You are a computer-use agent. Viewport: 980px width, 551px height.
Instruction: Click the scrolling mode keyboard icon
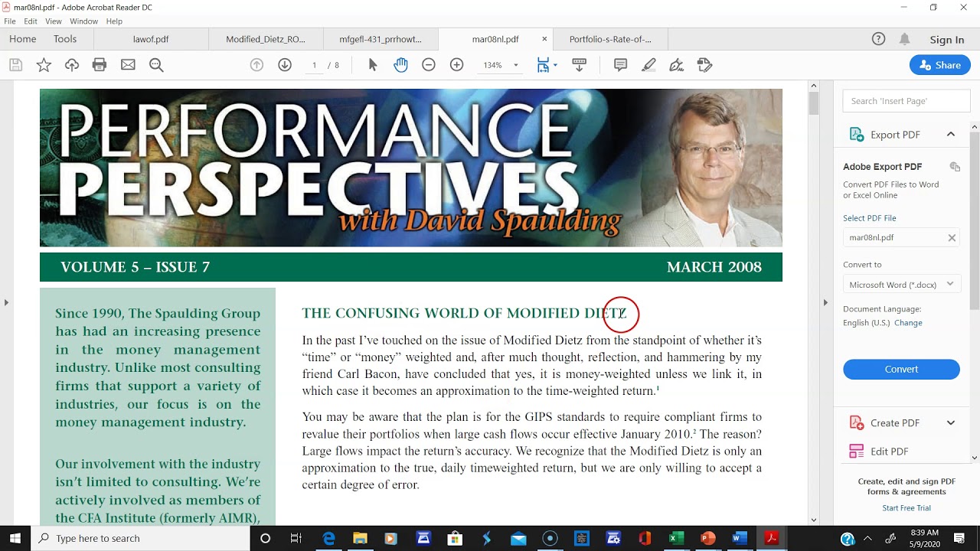(x=580, y=65)
